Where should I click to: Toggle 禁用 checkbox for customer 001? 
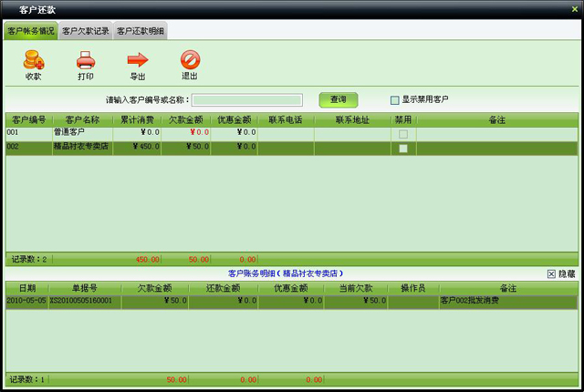point(403,134)
